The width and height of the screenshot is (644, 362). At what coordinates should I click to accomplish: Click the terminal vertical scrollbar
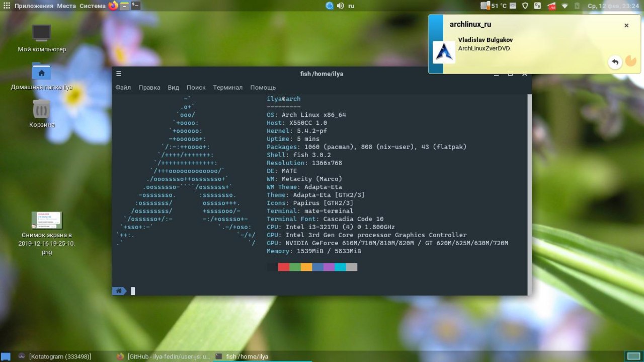(529, 194)
